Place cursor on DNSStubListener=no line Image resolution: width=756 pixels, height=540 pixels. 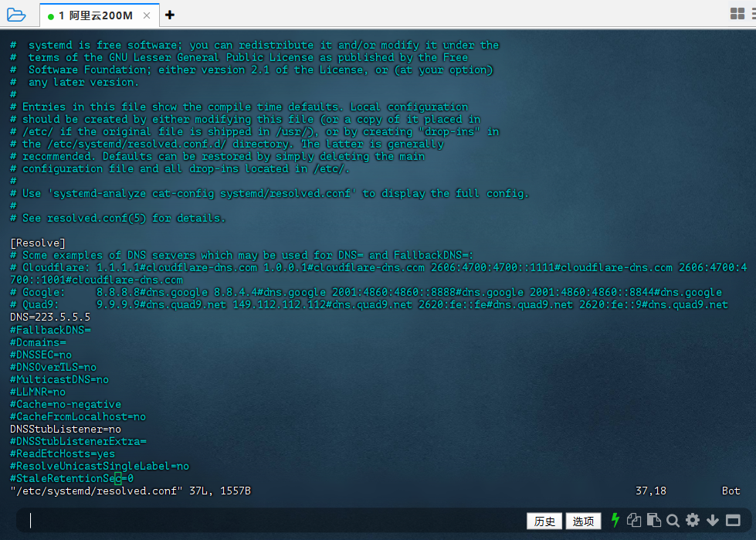(66, 429)
